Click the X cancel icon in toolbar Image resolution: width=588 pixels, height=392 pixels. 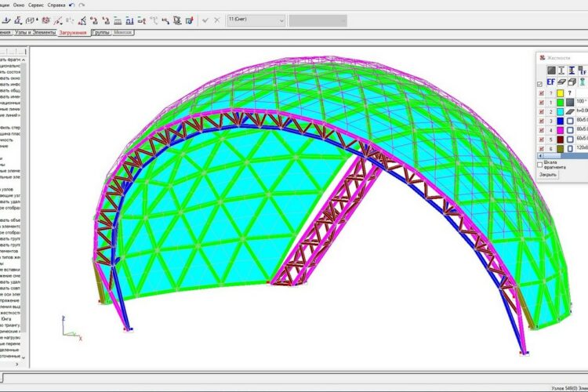[x=217, y=20]
